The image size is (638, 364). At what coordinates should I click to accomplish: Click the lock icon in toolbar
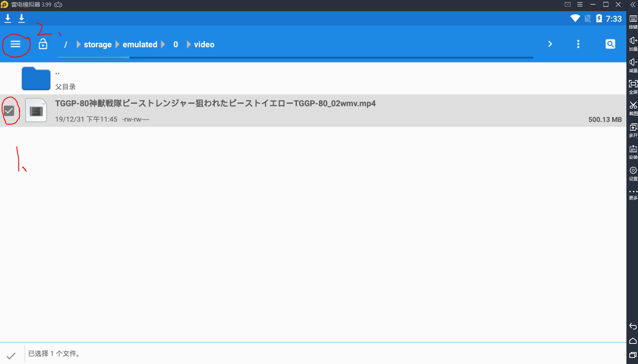point(43,44)
